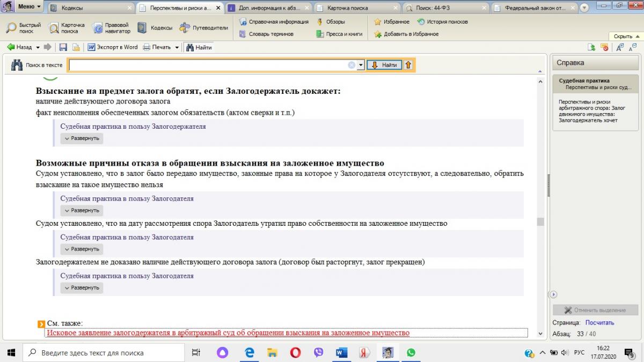The width and height of the screenshot is (644, 362).
Task: Open Путеводители section
Action: [203, 28]
